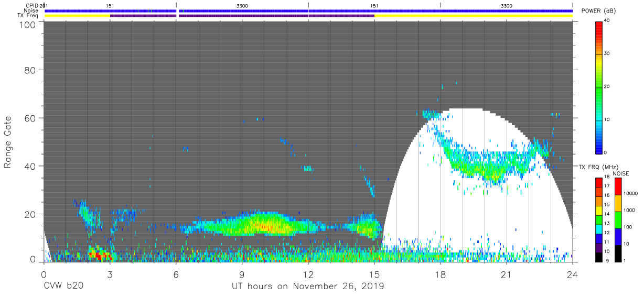The image size is (644, 297).
Task: Click the 16 label in TX FRQ legend
Action: coord(606,195)
